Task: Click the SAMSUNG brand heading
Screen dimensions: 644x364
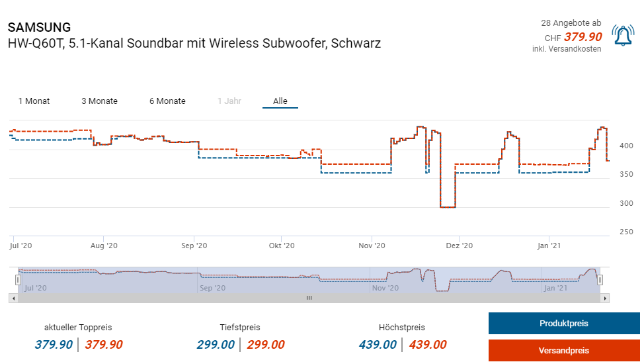Action: 39,28
